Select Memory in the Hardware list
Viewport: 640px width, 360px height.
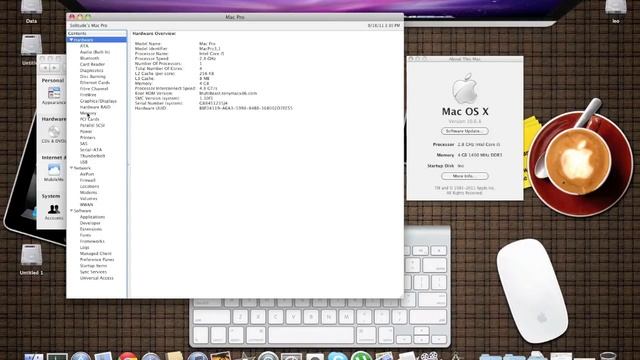click(x=88, y=113)
